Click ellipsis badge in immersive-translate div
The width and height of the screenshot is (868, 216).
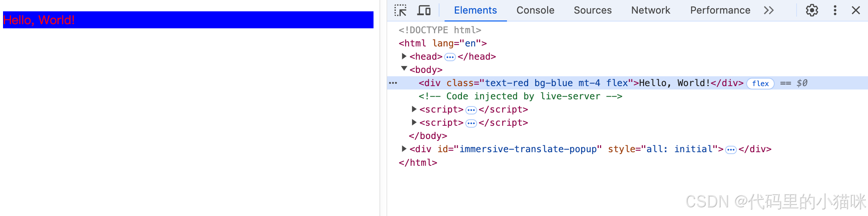click(x=731, y=150)
